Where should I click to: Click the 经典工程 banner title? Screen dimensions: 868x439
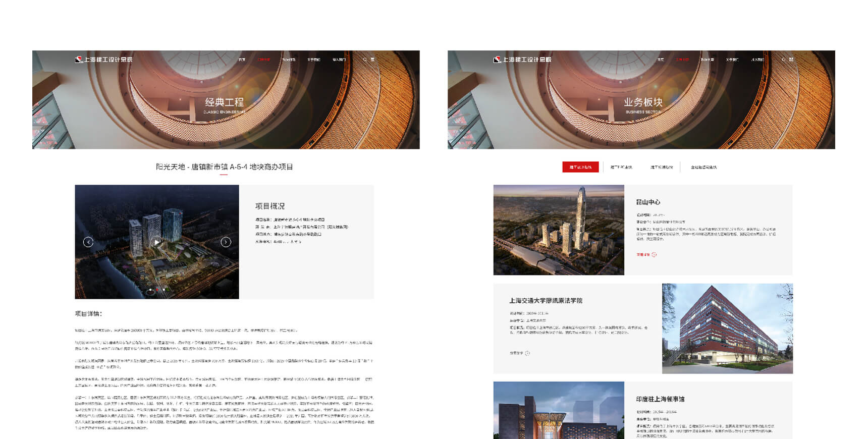tap(224, 102)
